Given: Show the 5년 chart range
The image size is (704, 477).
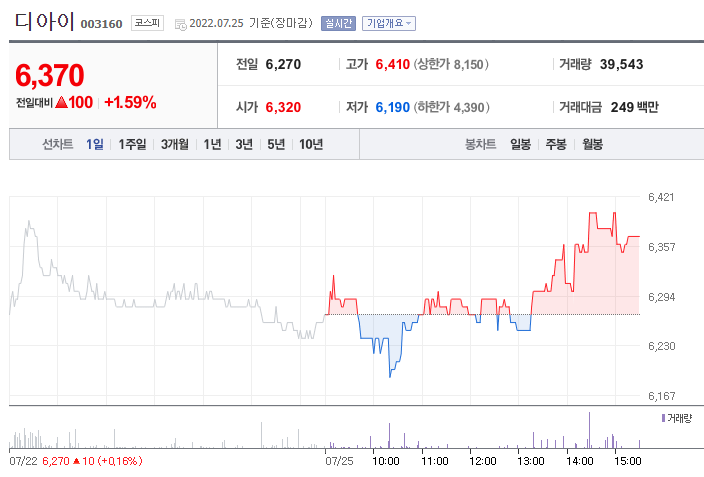Looking at the screenshot, I should click(x=276, y=144).
